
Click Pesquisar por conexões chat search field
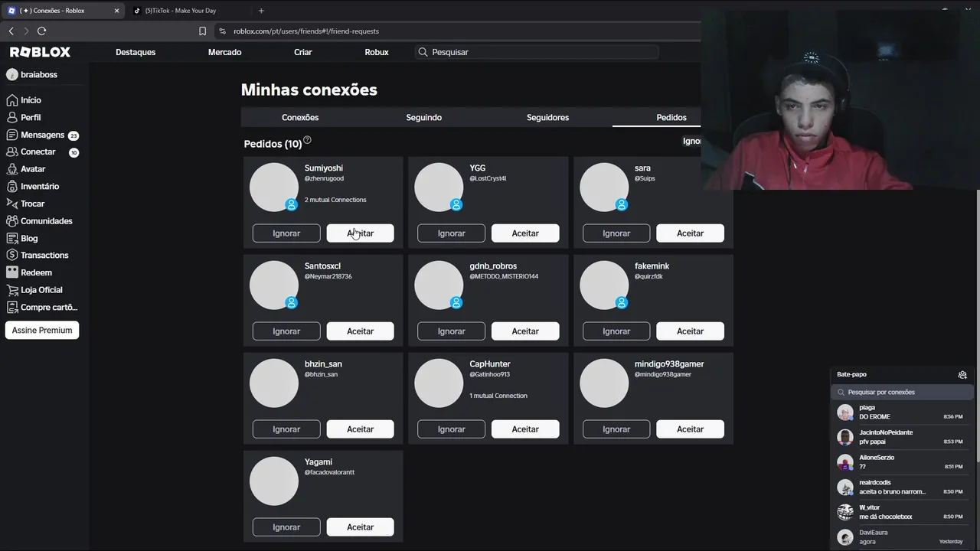[x=902, y=392]
